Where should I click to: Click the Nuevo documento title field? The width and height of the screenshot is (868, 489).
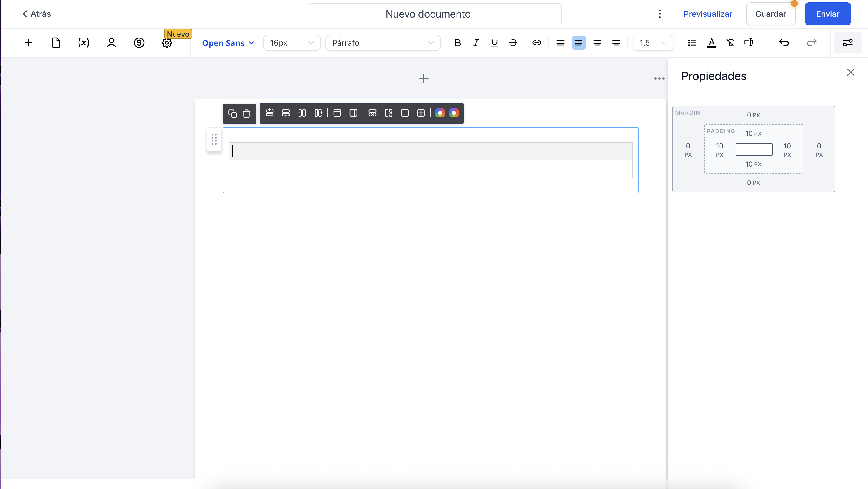coord(435,14)
